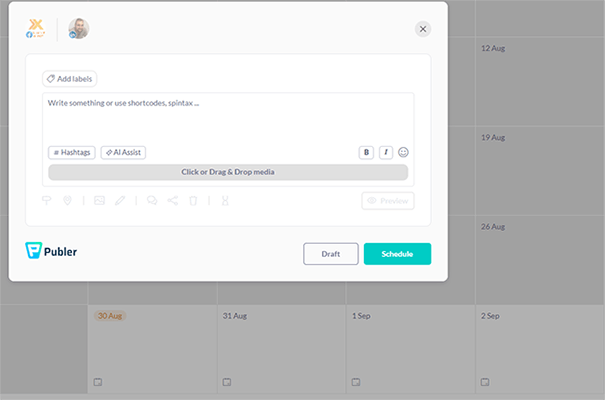The height and width of the screenshot is (400, 605).
Task: Add labels to the post
Action: 70,78
